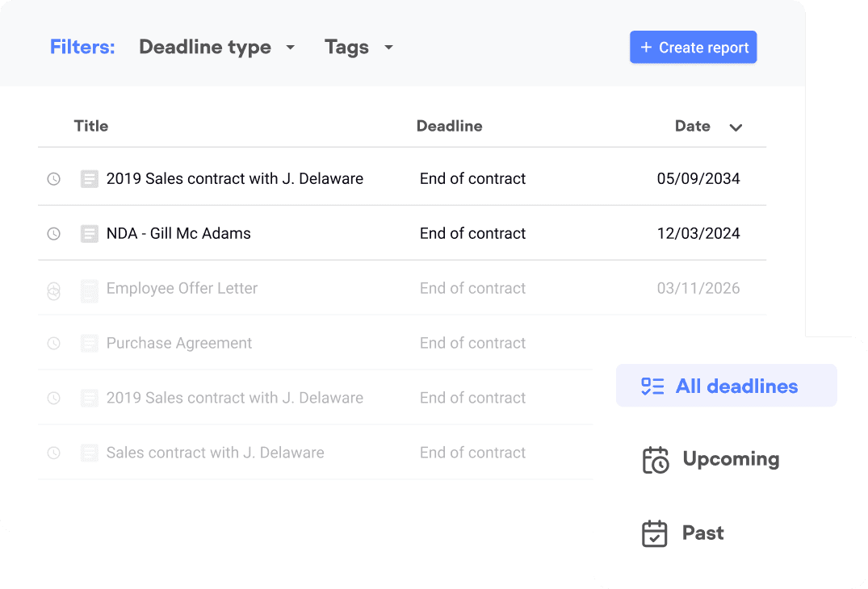Click the Upcoming calendar clock icon
This screenshot has height=589, width=868.
coord(656,460)
